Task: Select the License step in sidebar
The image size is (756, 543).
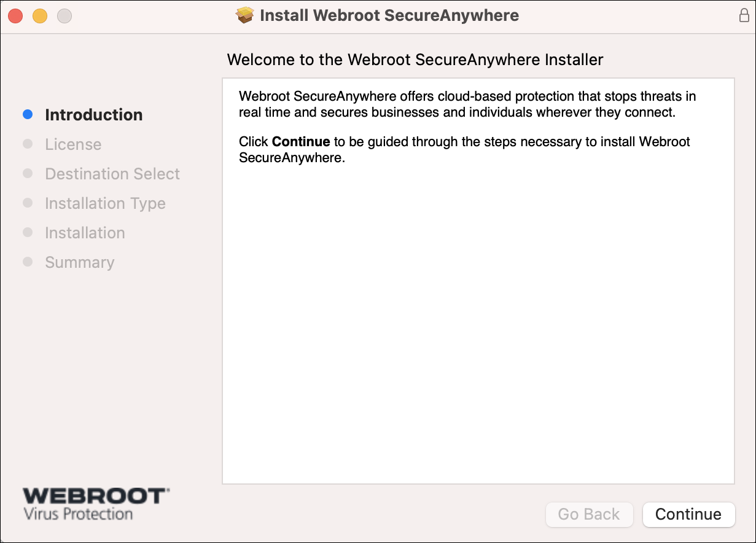Action: [73, 144]
